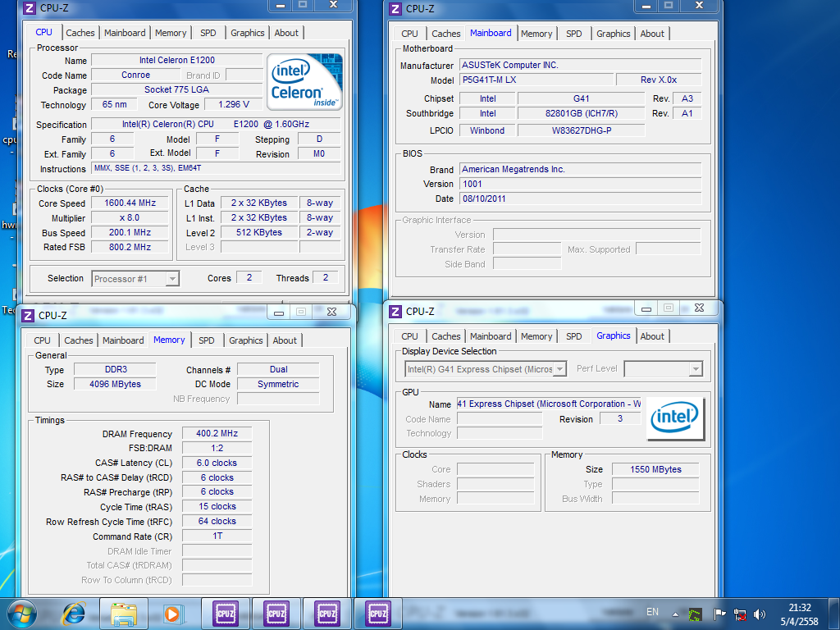Click the Instructions field MMX, SSE
This screenshot has height=630, width=840.
[216, 168]
